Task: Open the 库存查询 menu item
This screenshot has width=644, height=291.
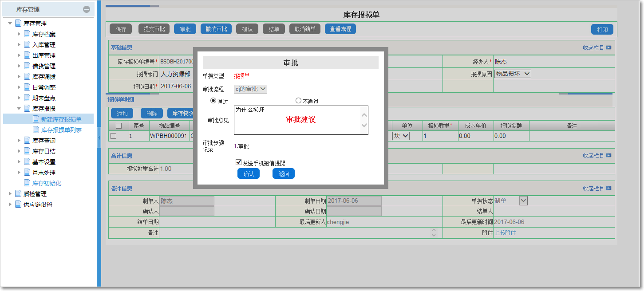Action: click(43, 141)
